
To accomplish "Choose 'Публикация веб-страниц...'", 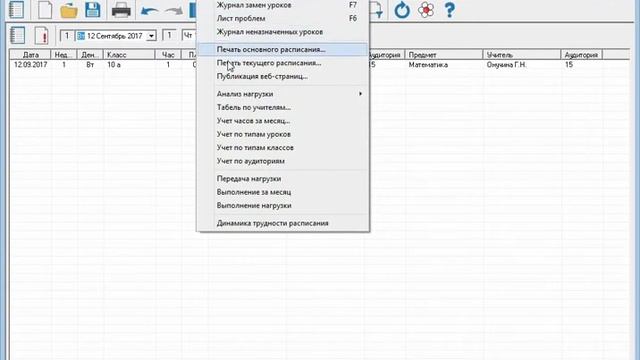I will pos(283,76).
